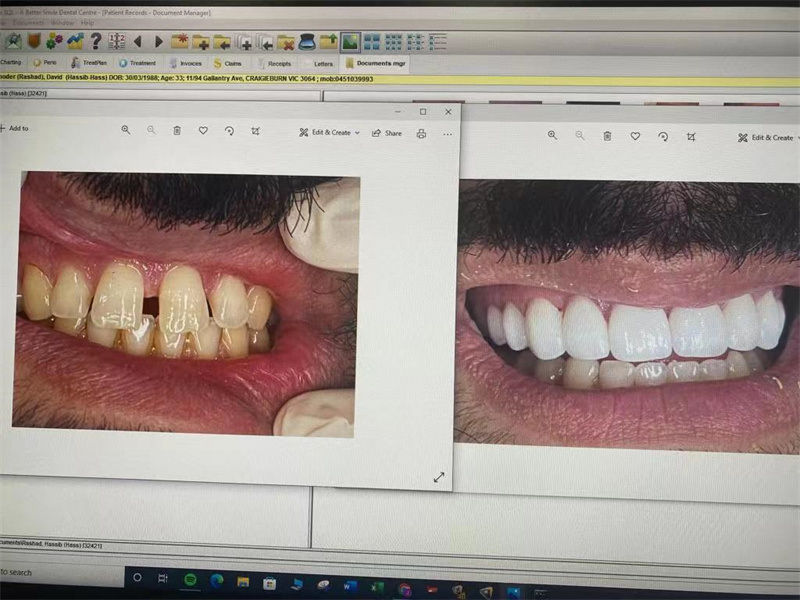Click the forward arrow toolbar icon
This screenshot has height=600, width=800.
click(158, 42)
